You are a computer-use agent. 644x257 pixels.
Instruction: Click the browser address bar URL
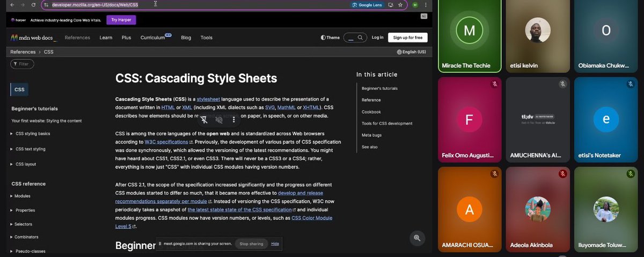pos(95,5)
